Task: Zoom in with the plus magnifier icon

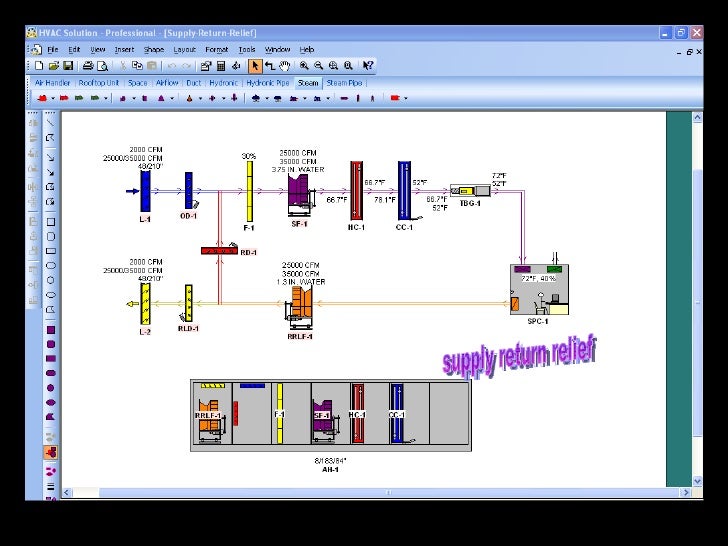Action: point(304,66)
